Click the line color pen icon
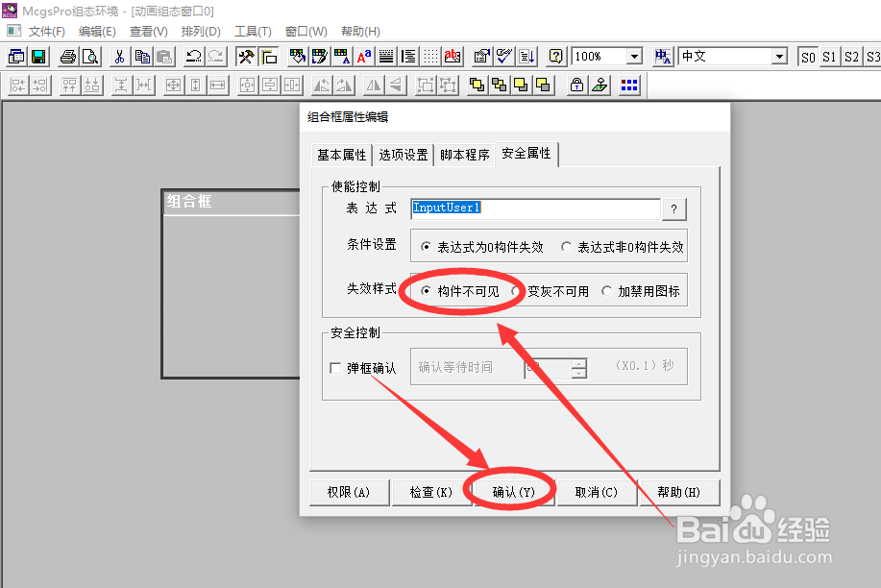 320,57
